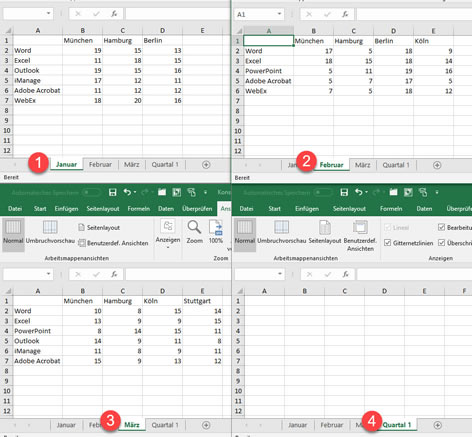Click Undo arrow in bottom-right window's toolbar
Image resolution: width=472 pixels, height=437 pixels.
coord(358,192)
